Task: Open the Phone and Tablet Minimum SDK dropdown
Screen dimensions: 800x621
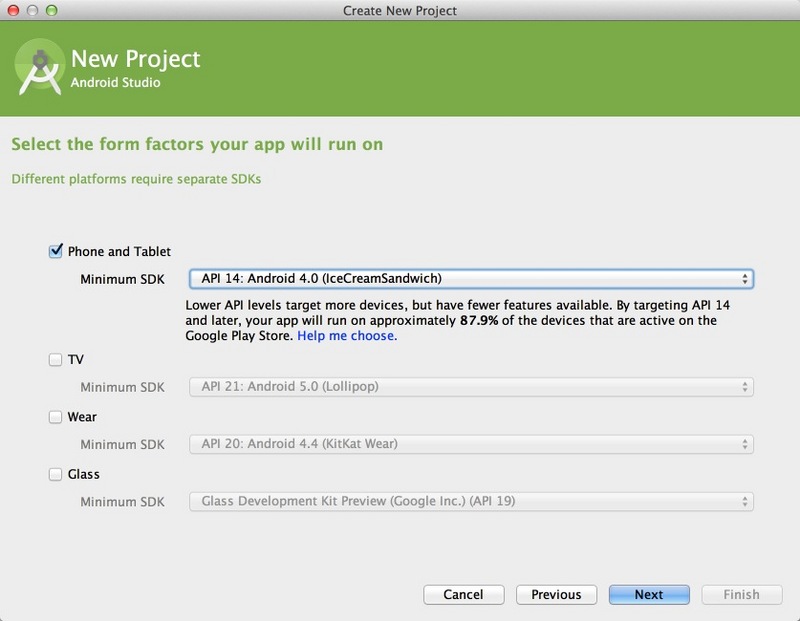Action: coord(471,279)
